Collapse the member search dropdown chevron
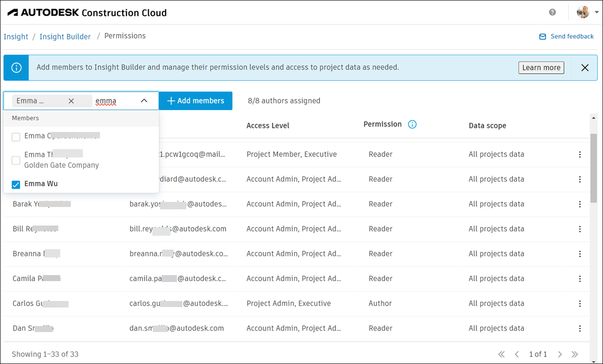 pos(144,101)
